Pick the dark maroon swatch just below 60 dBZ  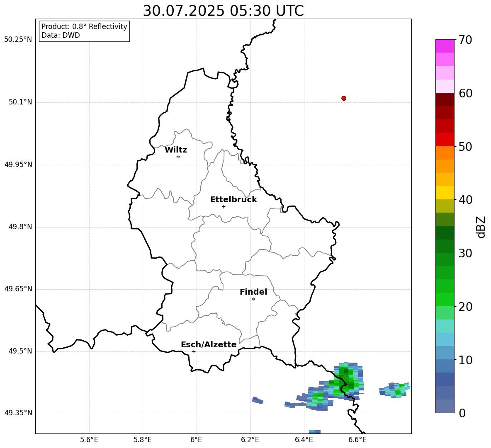[x=445, y=100]
